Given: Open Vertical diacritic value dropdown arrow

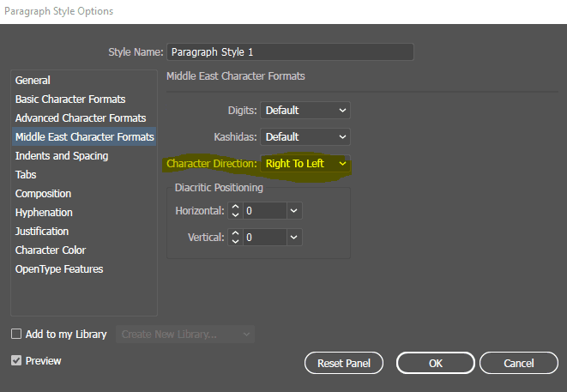Looking at the screenshot, I should pos(294,237).
